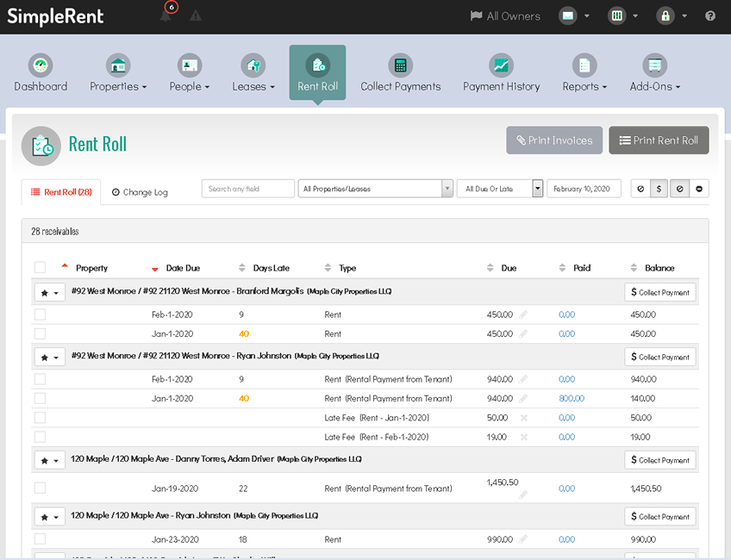731x560 pixels.
Task: Collect Payment for 120 Maple Ryan Johnston
Action: tap(660, 516)
